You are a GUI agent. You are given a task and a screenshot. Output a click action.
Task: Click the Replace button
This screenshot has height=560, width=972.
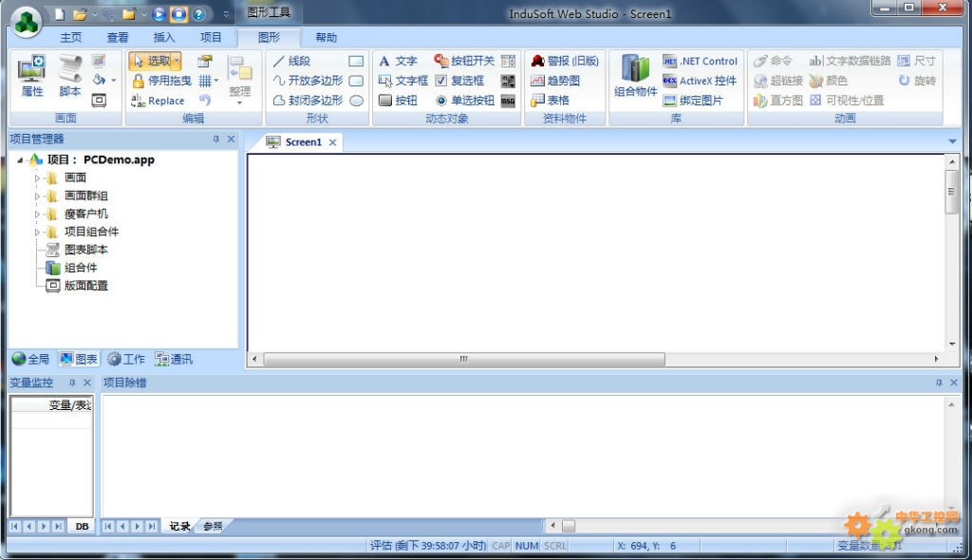coord(158,101)
